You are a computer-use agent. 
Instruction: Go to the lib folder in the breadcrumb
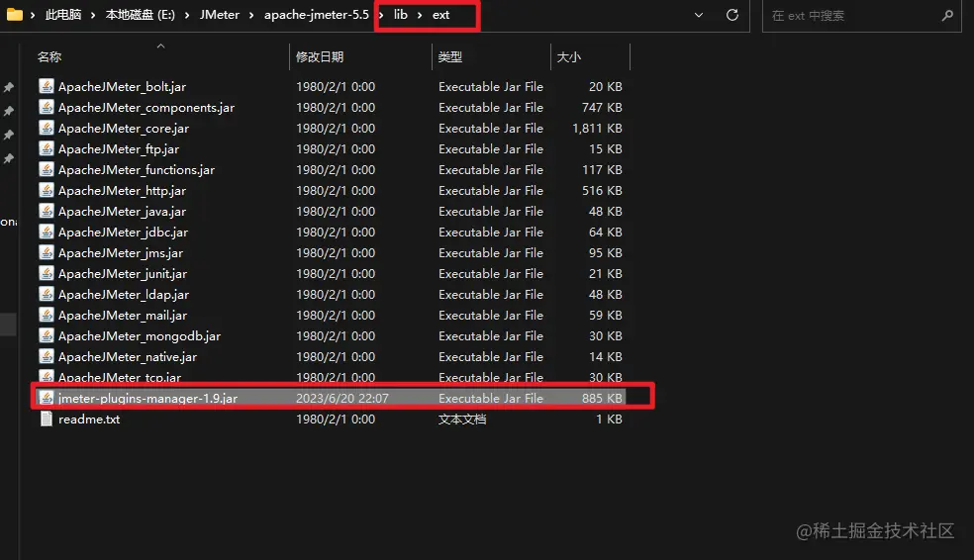click(x=401, y=15)
